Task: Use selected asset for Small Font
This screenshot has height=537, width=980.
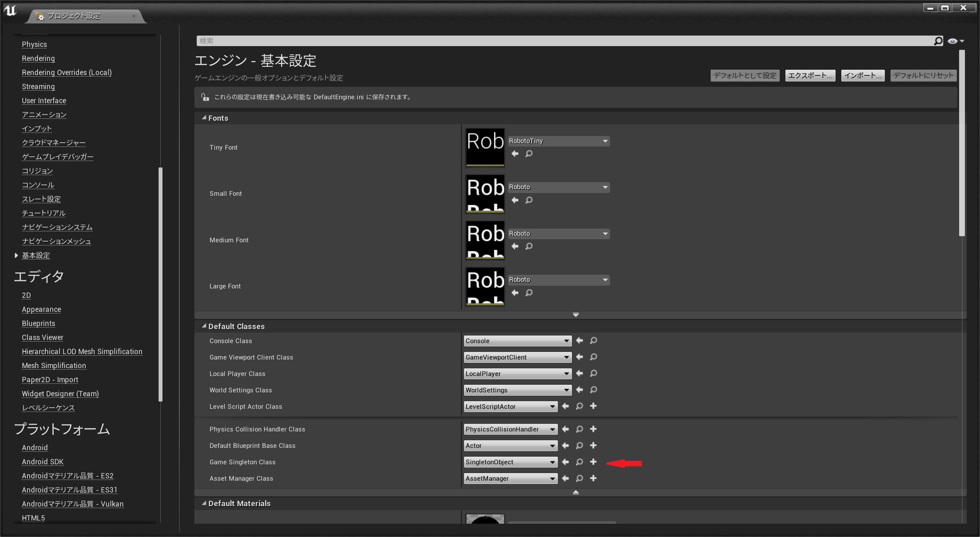Action: click(515, 200)
